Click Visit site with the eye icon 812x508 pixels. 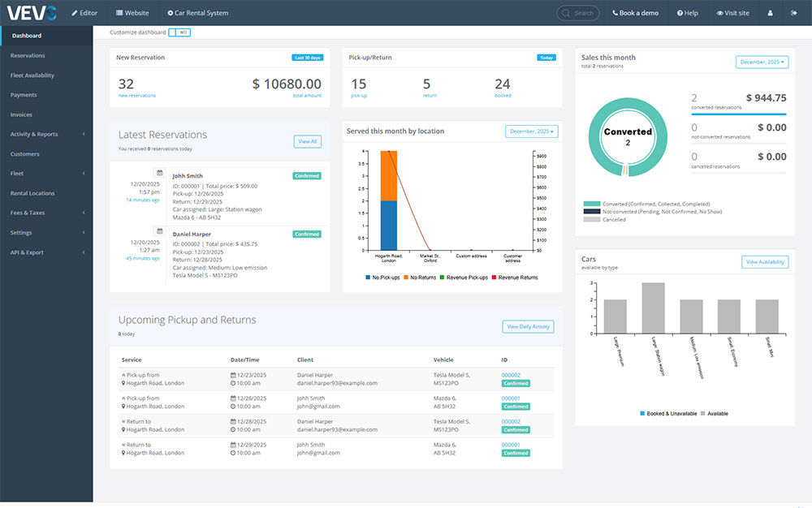(732, 13)
